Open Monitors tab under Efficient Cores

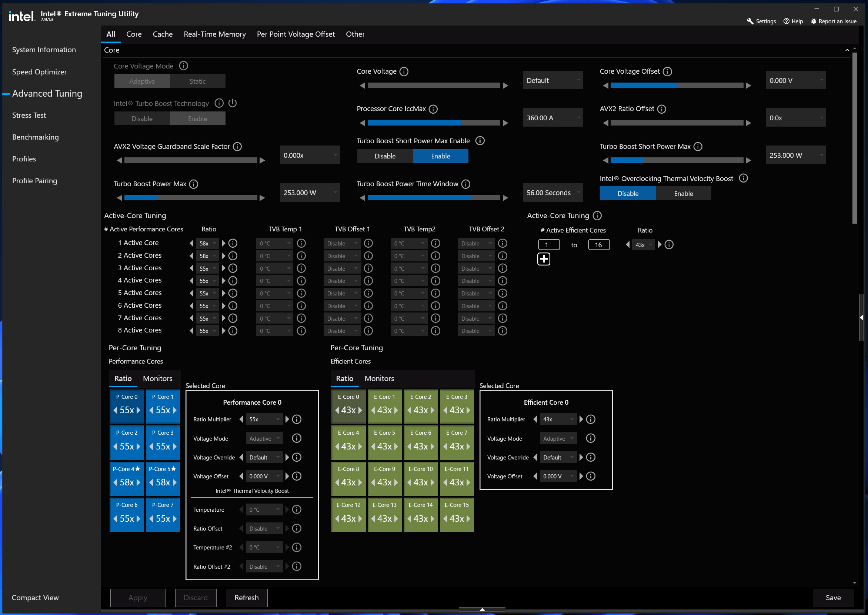click(x=380, y=379)
